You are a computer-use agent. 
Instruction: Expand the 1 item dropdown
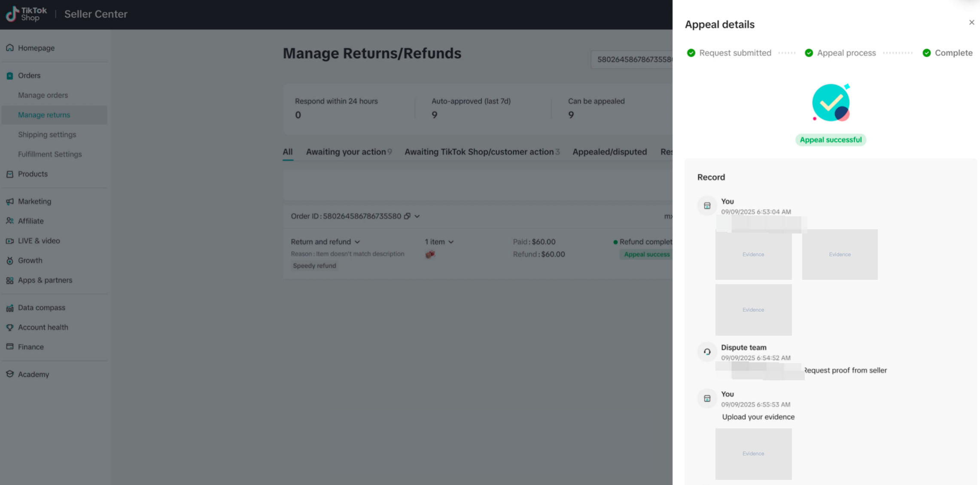coord(450,242)
